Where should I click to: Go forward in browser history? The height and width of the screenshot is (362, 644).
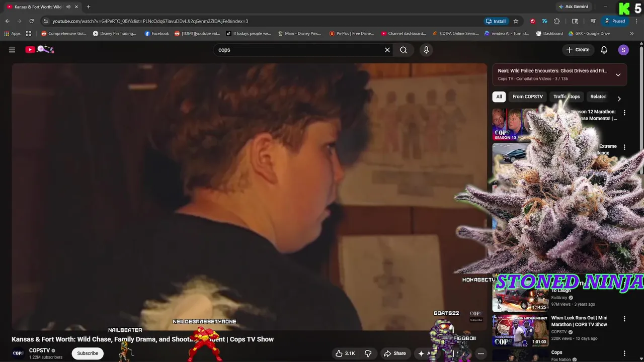[x=19, y=21]
